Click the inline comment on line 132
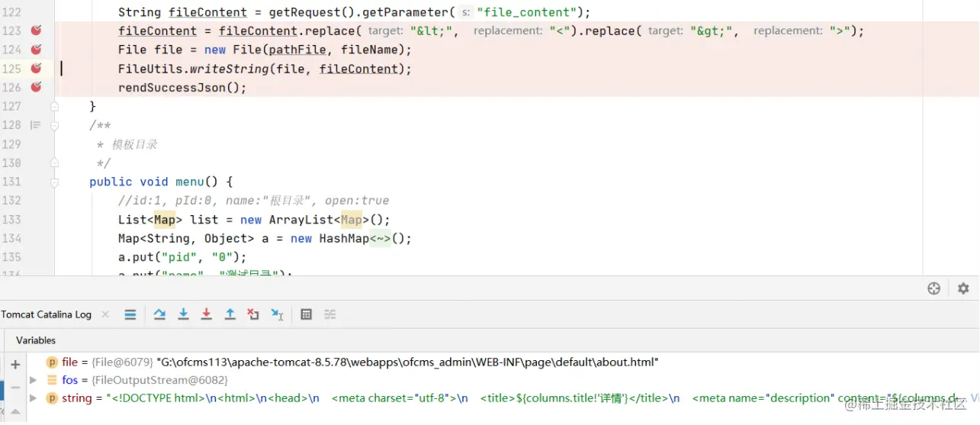This screenshot has height=425, width=980. click(x=254, y=201)
